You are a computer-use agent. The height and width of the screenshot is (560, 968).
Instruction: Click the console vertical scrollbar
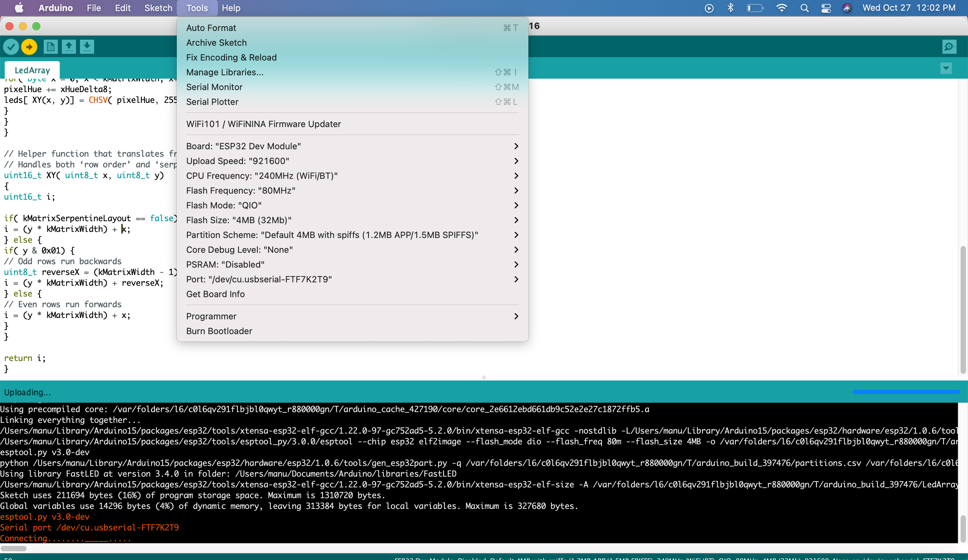click(963, 528)
